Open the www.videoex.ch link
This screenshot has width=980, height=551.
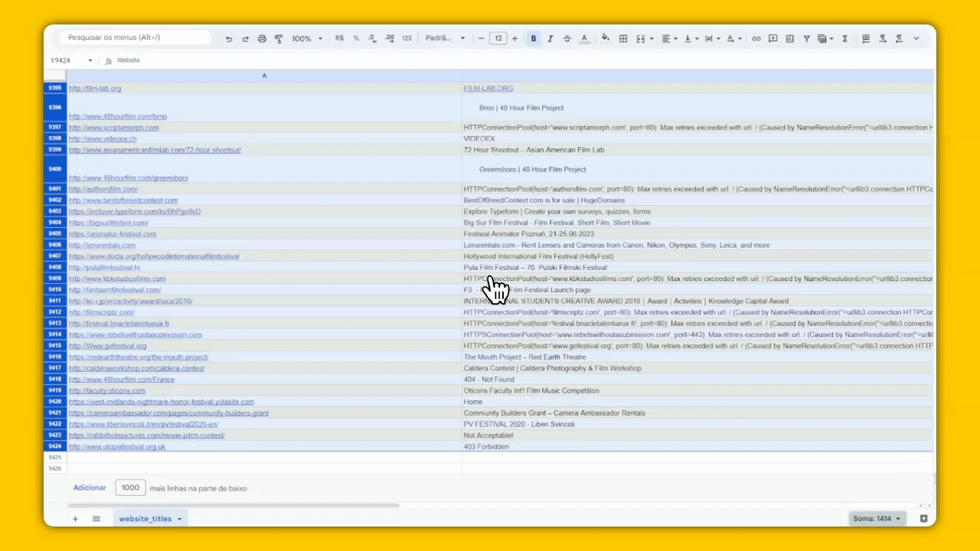coord(103,139)
